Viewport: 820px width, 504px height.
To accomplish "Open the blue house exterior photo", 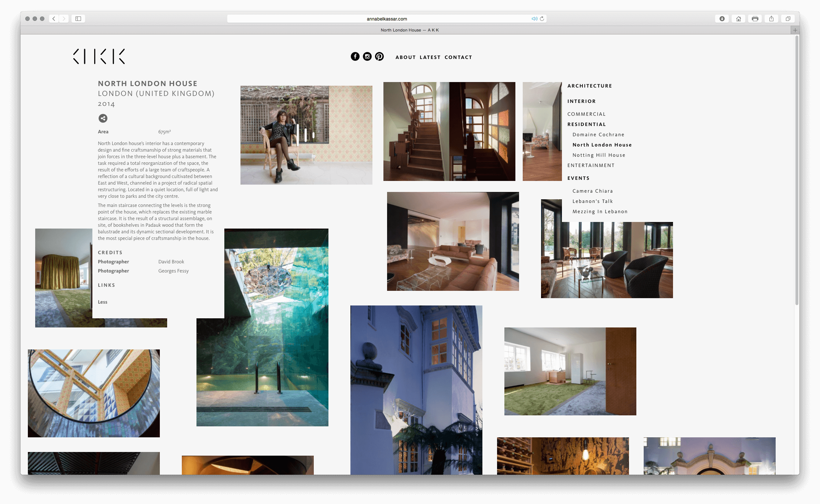I will 416,390.
